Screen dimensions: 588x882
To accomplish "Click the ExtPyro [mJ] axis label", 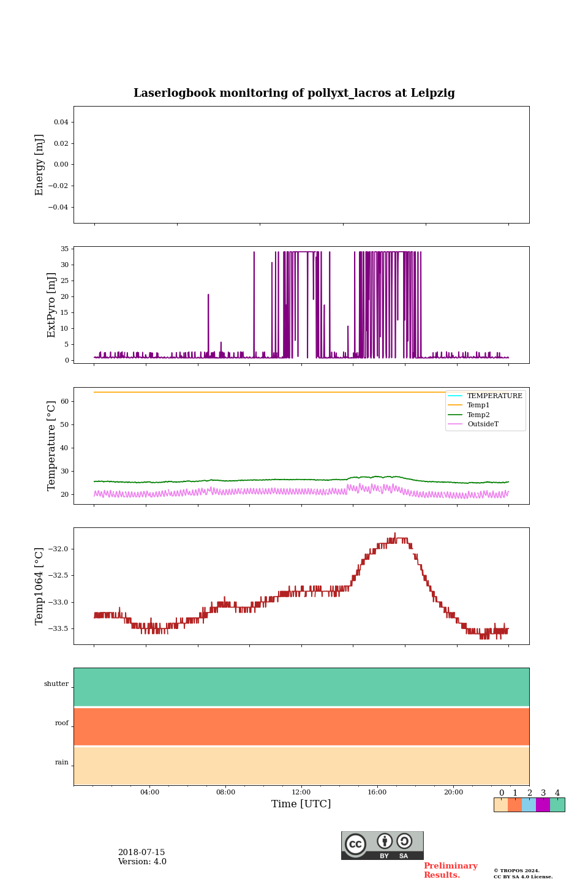I will [51, 305].
